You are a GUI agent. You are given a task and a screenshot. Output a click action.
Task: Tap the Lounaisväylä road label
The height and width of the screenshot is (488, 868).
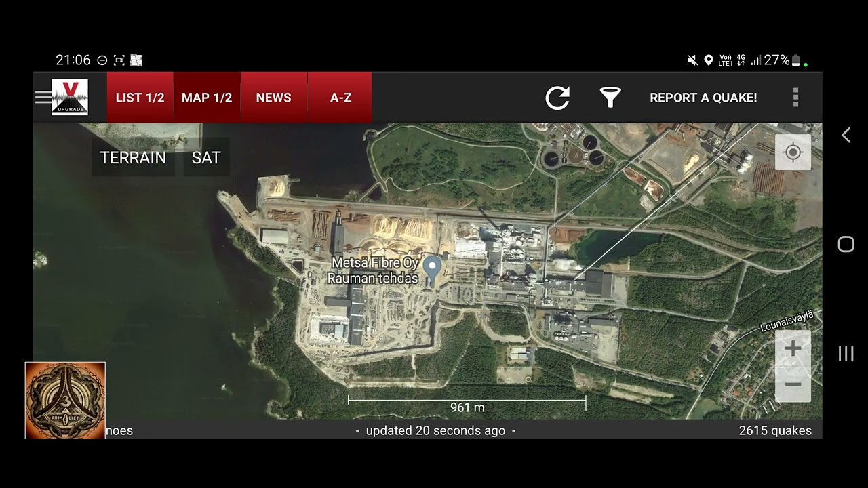787,321
